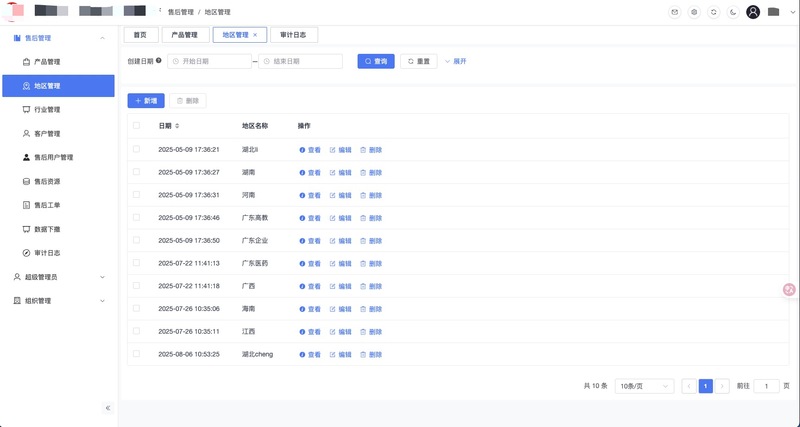Switch to the 审计日志 tab
800x427 pixels.
click(293, 35)
